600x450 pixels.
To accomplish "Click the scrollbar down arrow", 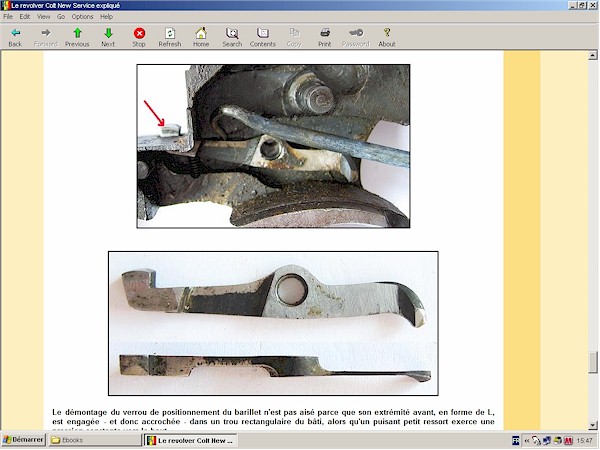I will [594, 422].
